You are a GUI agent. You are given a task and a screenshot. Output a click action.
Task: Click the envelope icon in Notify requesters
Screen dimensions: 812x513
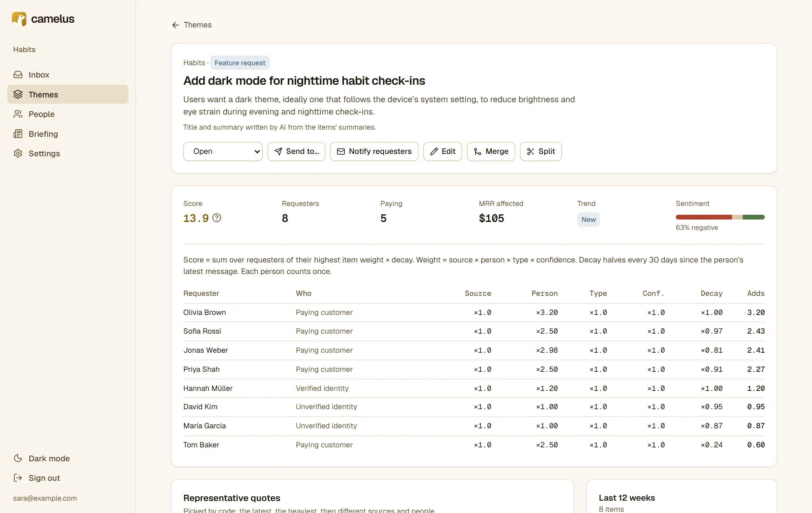point(341,152)
